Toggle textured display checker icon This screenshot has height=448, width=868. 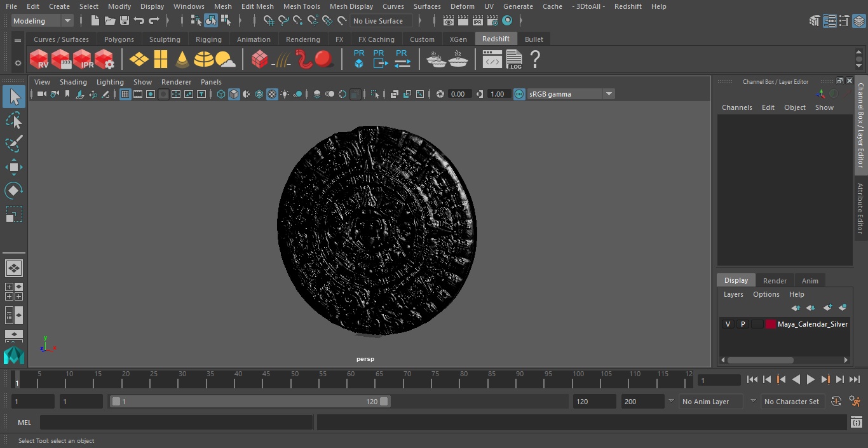point(272,94)
